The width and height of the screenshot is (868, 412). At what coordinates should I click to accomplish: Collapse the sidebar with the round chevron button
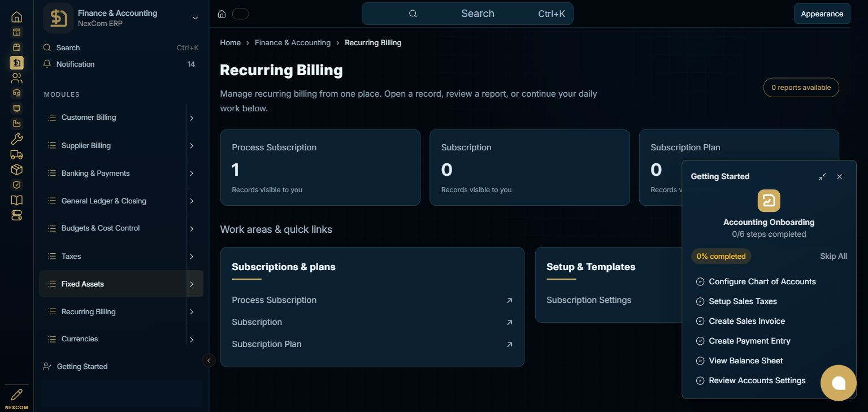point(209,360)
